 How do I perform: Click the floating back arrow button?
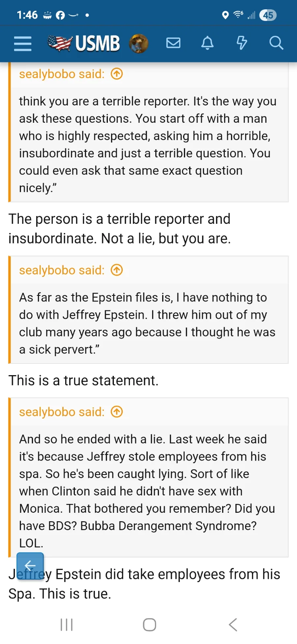pos(30,565)
